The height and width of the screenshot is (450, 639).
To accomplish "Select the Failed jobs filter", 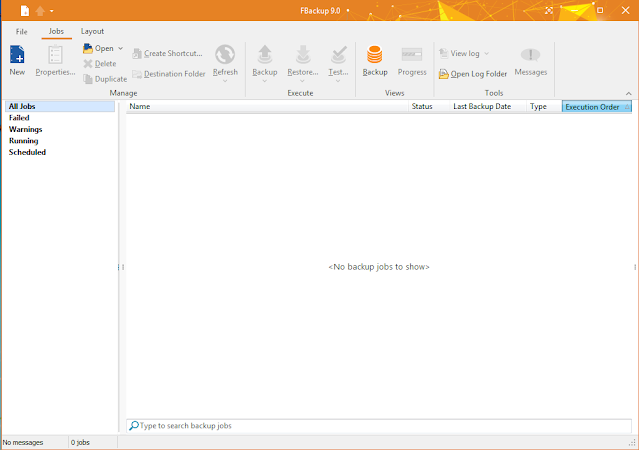I will (x=19, y=118).
